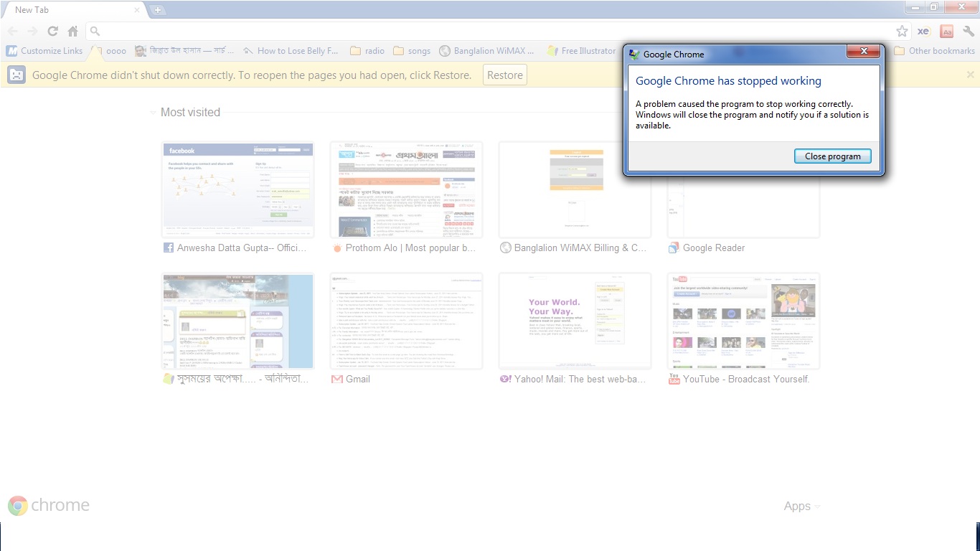This screenshot has width=980, height=551.
Task: Reload the current page
Action: click(x=52, y=31)
